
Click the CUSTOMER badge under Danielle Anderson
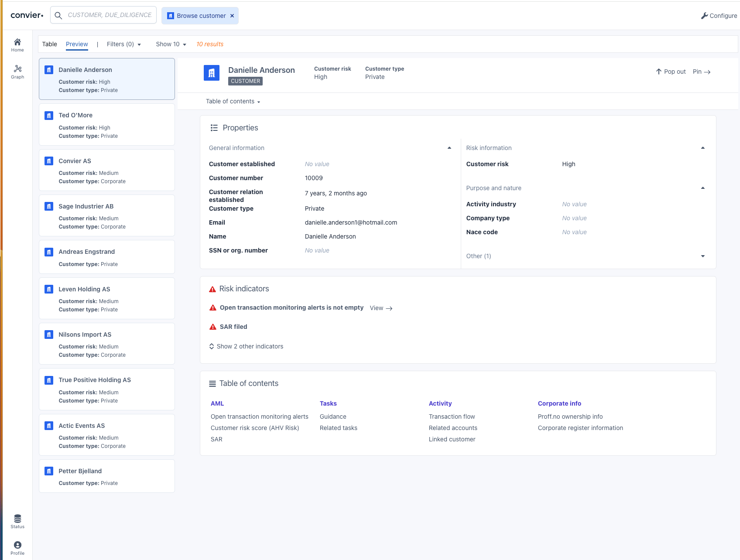(245, 81)
